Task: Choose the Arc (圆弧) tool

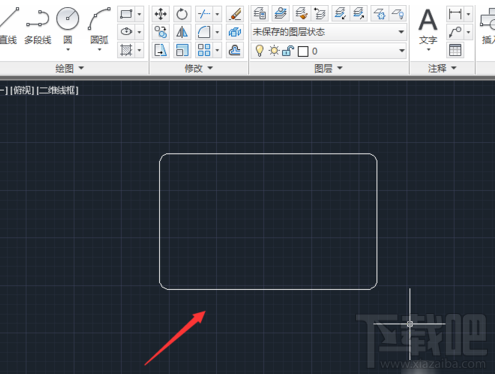Action: point(99,28)
